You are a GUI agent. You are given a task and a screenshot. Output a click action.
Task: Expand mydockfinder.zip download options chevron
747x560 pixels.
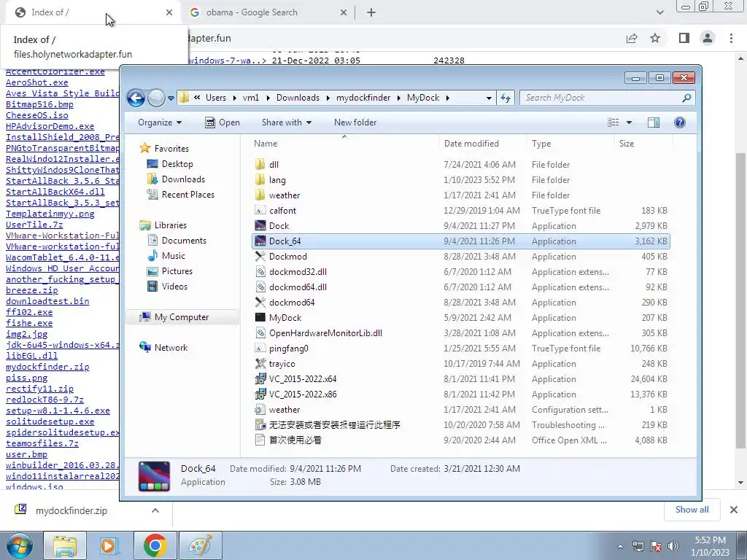[155, 510]
